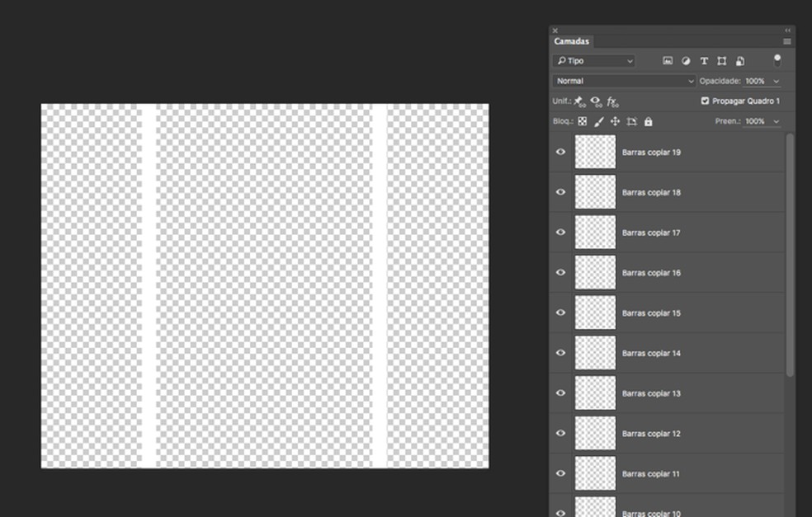
Task: Filter layers by smart object icon
Action: click(x=740, y=61)
